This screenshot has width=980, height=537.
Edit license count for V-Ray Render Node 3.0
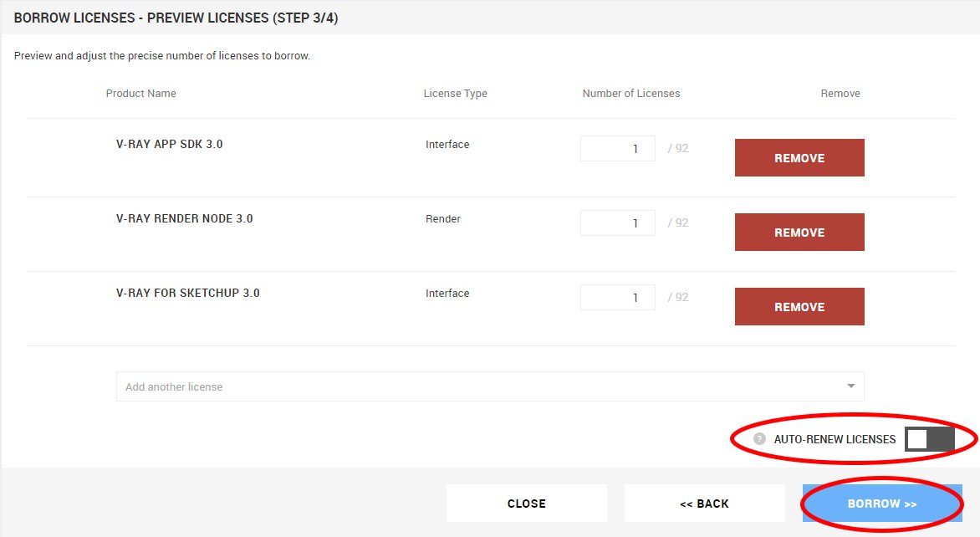617,222
